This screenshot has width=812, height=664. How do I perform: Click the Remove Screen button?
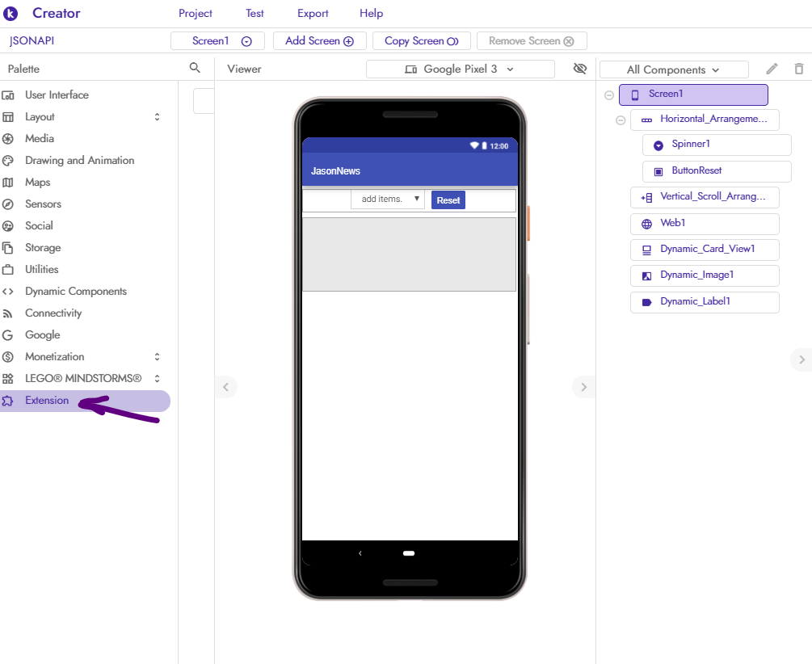click(x=532, y=41)
